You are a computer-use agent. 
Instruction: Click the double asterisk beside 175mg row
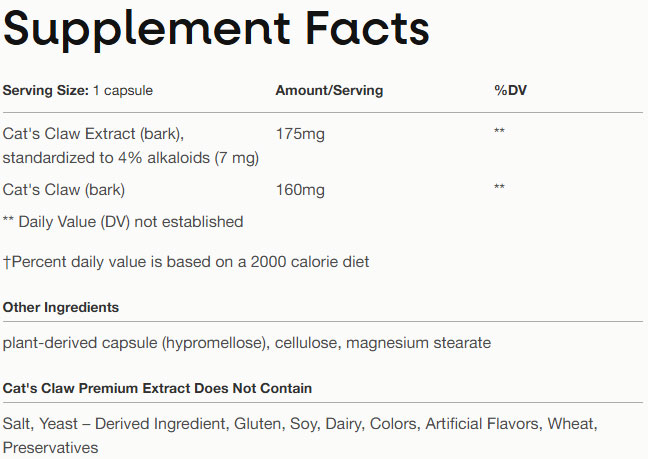click(499, 133)
